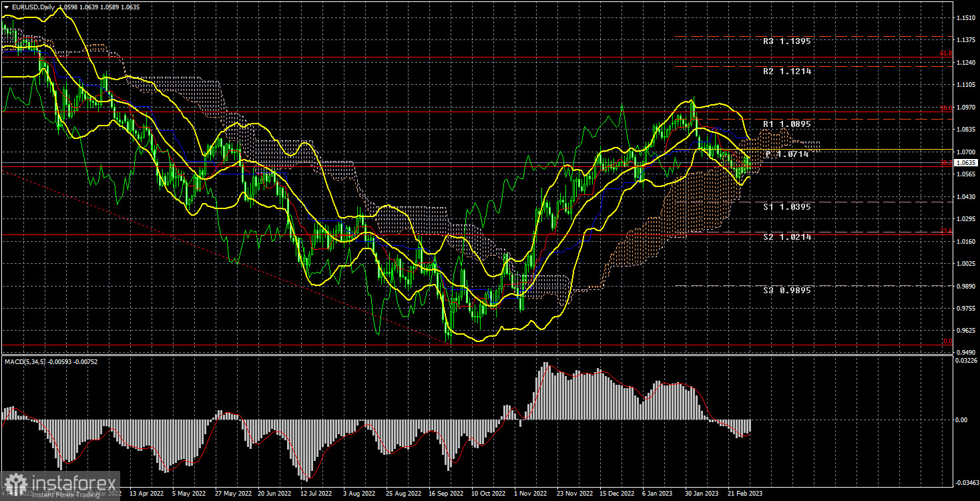The height and width of the screenshot is (501, 980).
Task: Click the 1.1375 value on price axis
Action: (x=965, y=39)
